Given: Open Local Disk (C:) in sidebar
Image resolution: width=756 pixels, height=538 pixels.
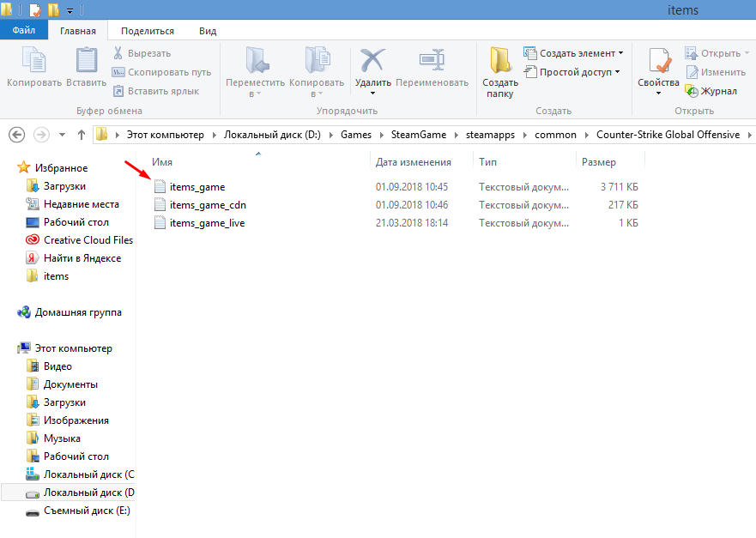Looking at the screenshot, I should [x=80, y=475].
